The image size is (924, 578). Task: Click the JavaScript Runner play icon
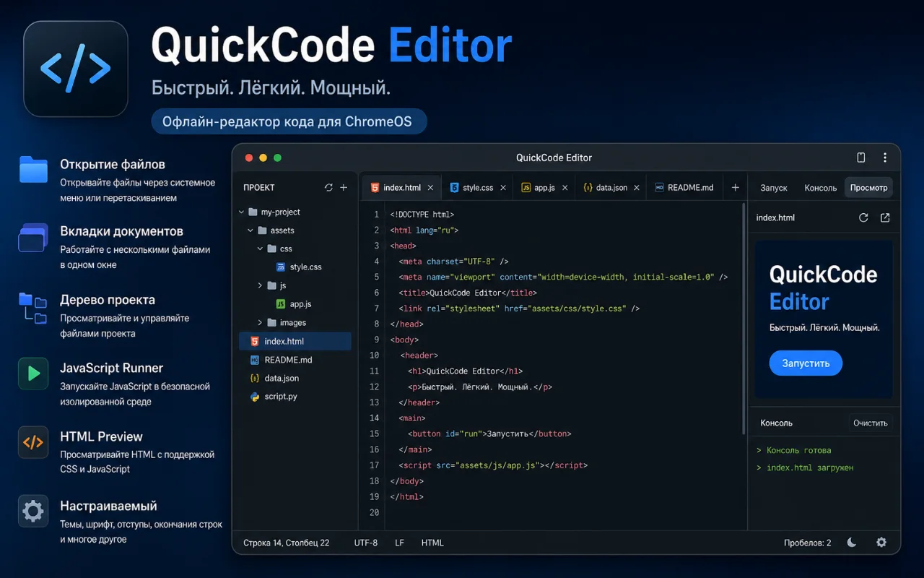point(33,374)
